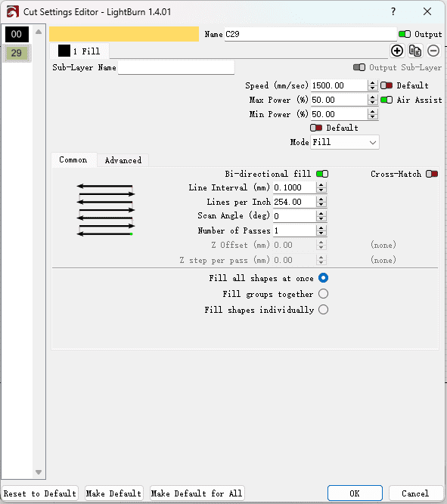Increase Line Interval with up arrow
Viewport: 447px width, 504px height.
321,185
